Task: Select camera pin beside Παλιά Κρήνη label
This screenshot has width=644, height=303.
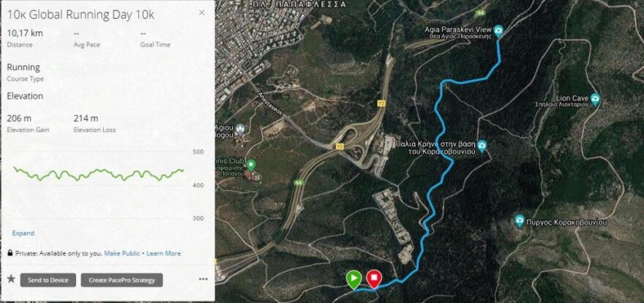Action: point(482,146)
